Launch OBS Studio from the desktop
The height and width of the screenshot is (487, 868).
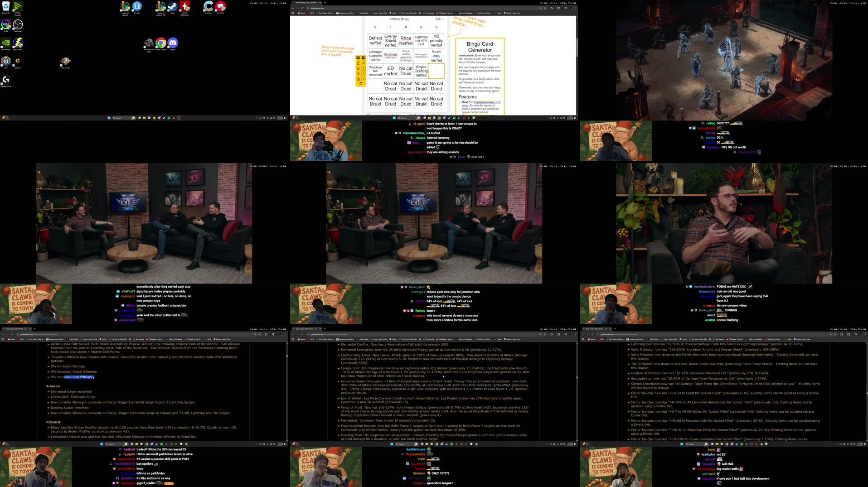click(18, 25)
